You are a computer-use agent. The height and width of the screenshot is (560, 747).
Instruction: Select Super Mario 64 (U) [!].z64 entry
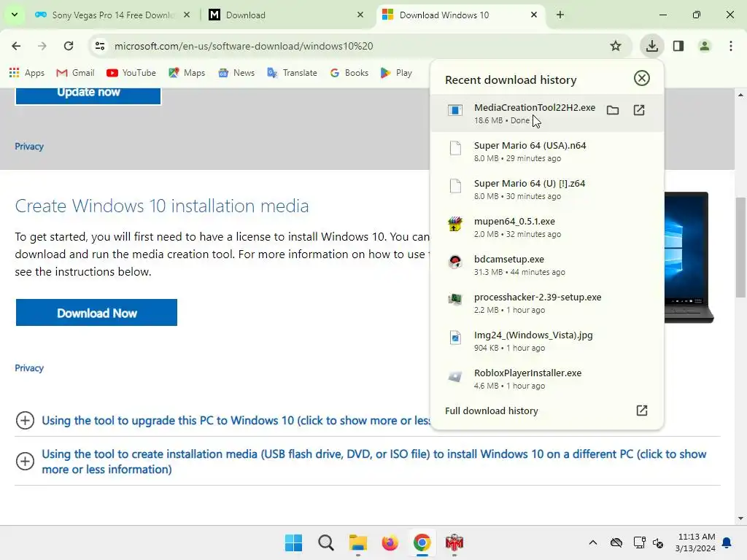[x=547, y=189]
